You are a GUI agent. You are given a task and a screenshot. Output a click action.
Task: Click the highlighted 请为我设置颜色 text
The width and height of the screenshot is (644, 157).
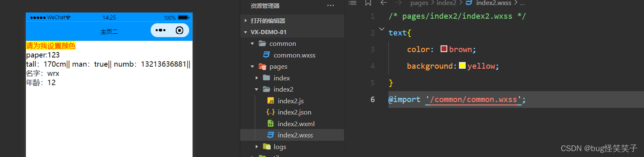[x=51, y=46]
